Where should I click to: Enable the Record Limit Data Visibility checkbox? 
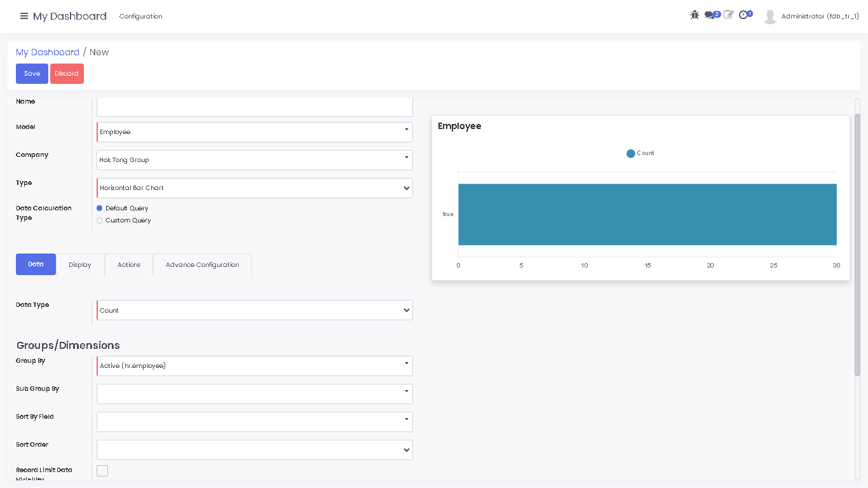[x=102, y=471]
